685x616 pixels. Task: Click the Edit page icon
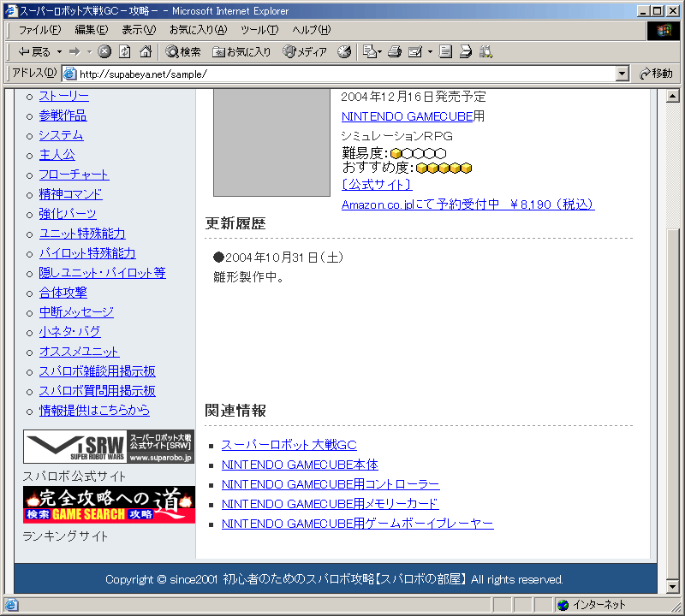coord(415,52)
